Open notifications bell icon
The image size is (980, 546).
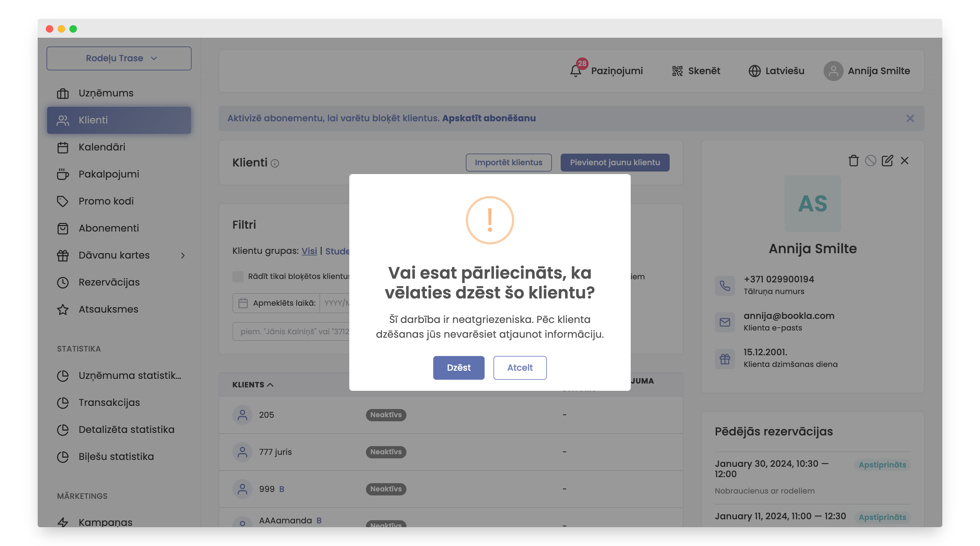click(575, 71)
